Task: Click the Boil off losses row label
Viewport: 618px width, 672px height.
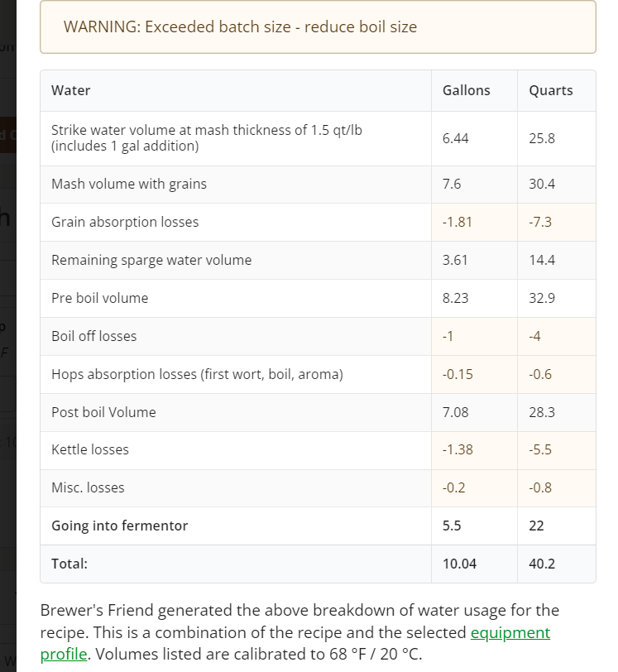Action: [94, 336]
